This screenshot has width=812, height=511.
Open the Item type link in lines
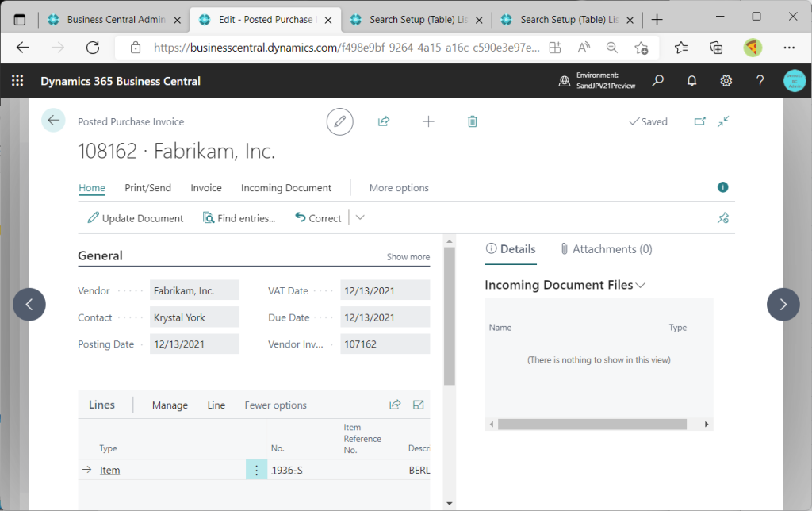pos(109,470)
